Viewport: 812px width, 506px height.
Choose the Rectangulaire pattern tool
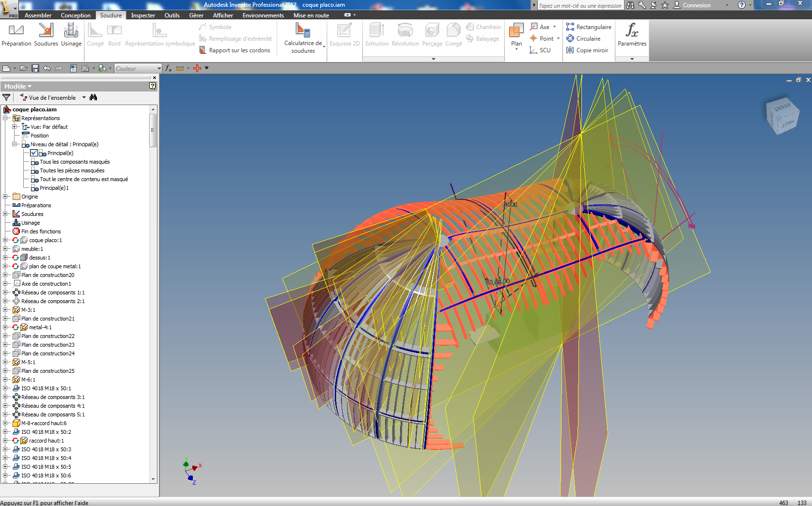pyautogui.click(x=589, y=27)
